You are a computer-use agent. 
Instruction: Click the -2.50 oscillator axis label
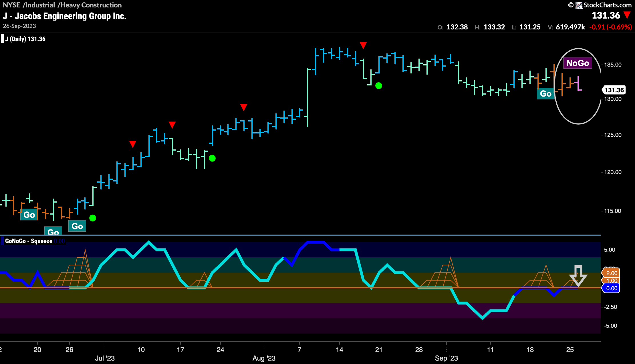tap(610, 307)
